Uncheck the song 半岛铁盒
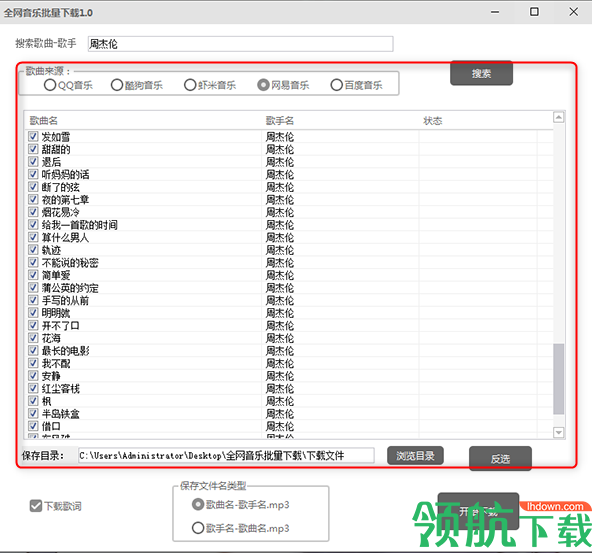Image resolution: width=592 pixels, height=554 pixels. [x=33, y=413]
